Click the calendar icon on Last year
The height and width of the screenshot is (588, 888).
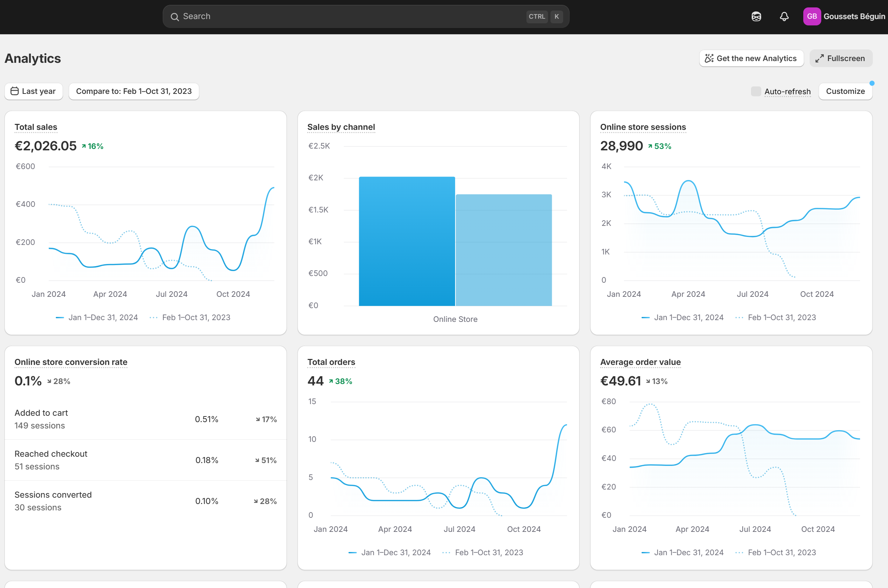point(14,91)
